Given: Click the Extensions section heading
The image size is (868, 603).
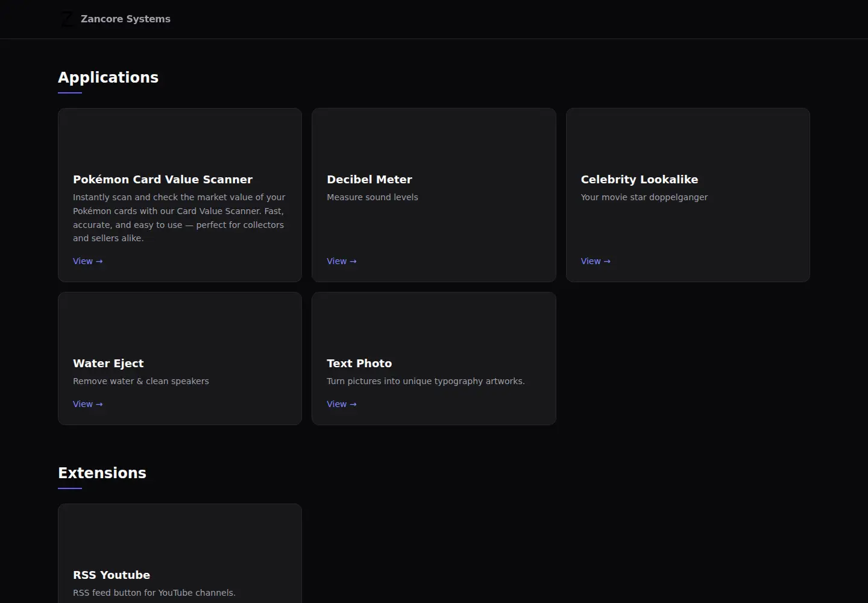Looking at the screenshot, I should click(x=102, y=473).
